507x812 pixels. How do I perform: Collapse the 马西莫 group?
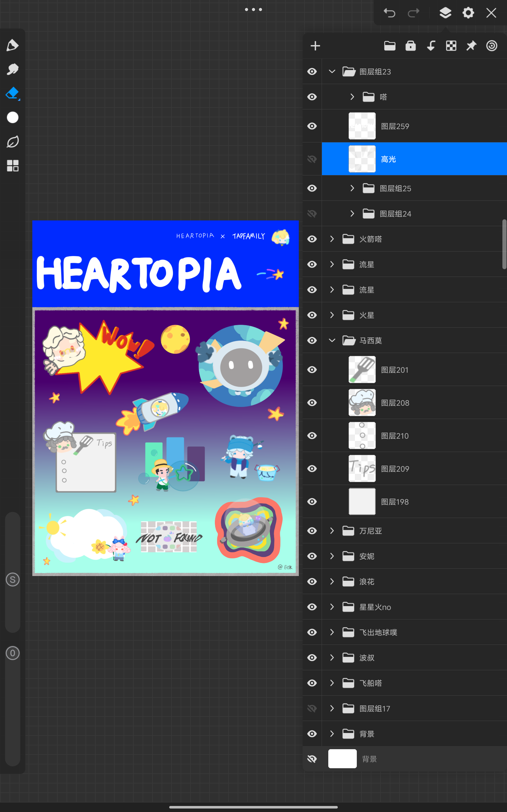point(332,340)
